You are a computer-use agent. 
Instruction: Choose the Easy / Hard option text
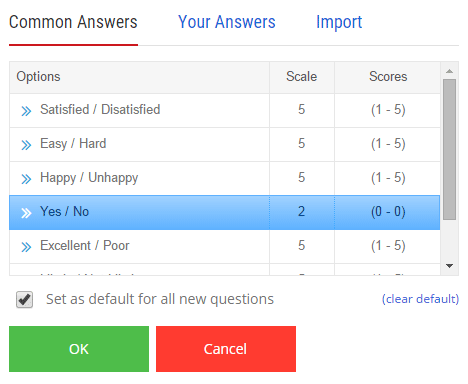click(73, 144)
